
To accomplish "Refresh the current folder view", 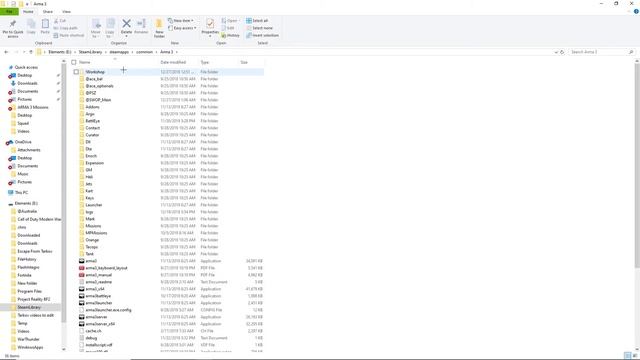I will pyautogui.click(x=562, y=52).
